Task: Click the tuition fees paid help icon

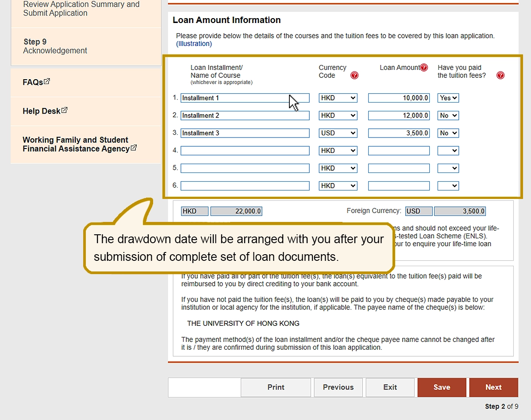Action: coord(500,76)
